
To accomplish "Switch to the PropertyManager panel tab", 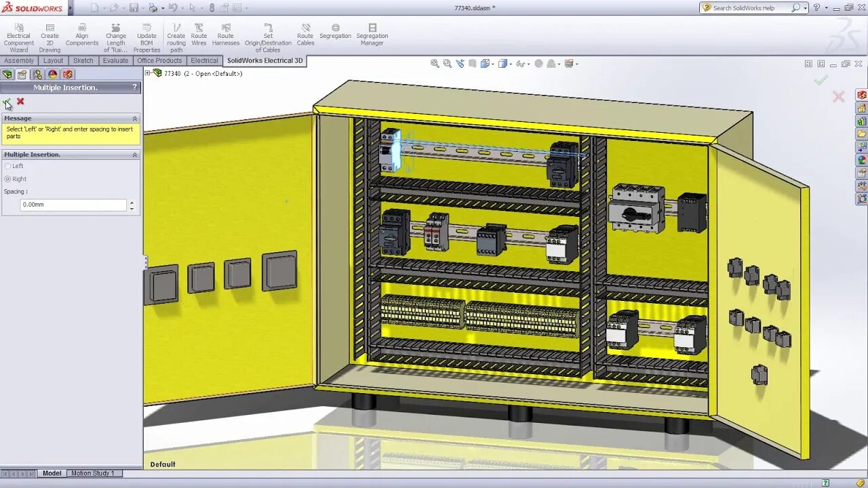I will click(x=22, y=75).
